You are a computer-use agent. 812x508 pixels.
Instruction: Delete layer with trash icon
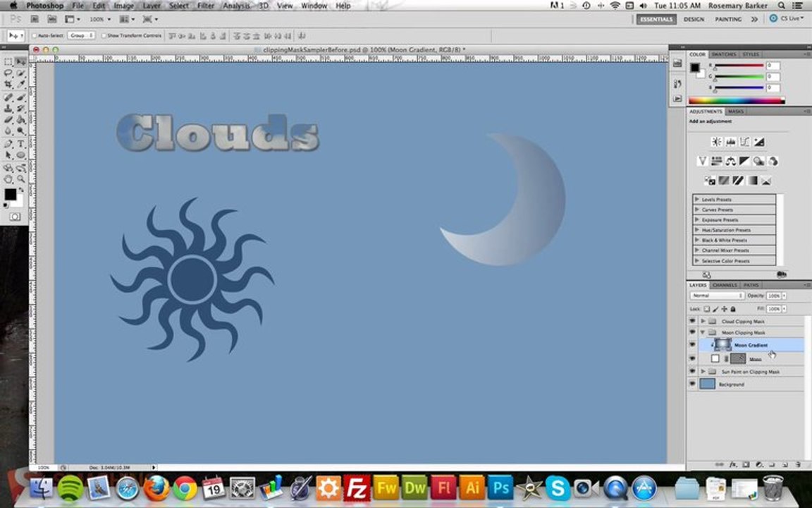pyautogui.click(x=798, y=465)
